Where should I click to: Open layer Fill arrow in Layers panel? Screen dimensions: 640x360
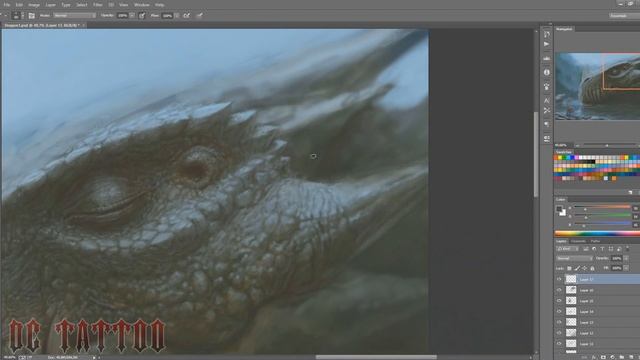(x=626, y=268)
